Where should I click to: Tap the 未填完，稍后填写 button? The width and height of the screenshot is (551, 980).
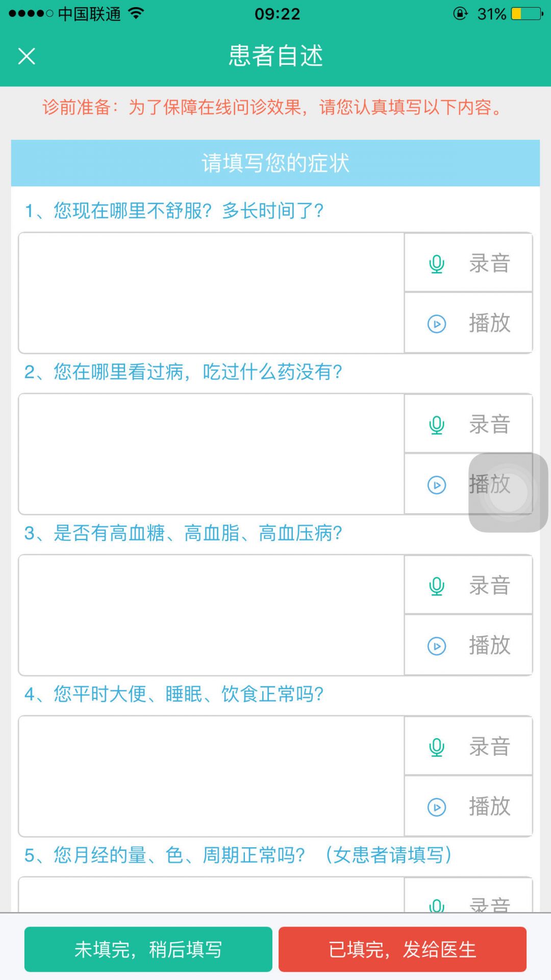[x=148, y=949]
